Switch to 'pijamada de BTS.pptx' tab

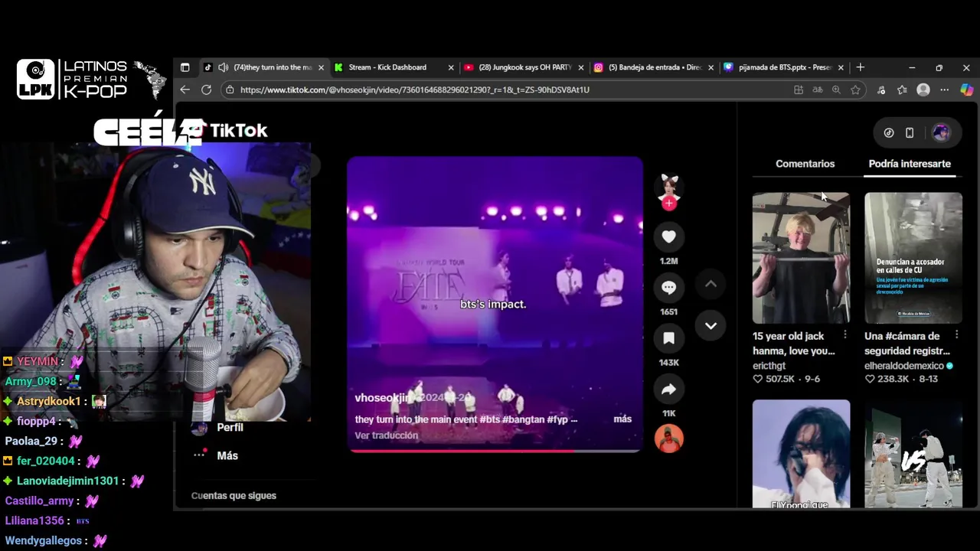coord(785,67)
